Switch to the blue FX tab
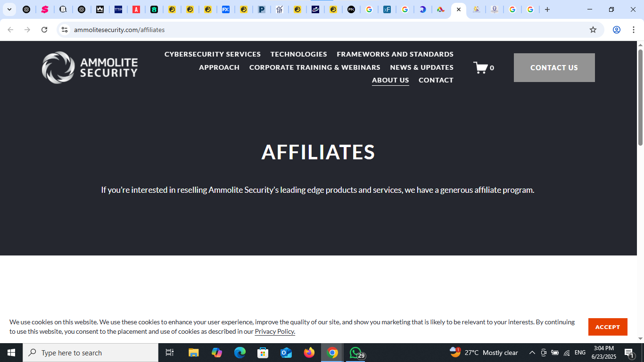 [226, 9]
